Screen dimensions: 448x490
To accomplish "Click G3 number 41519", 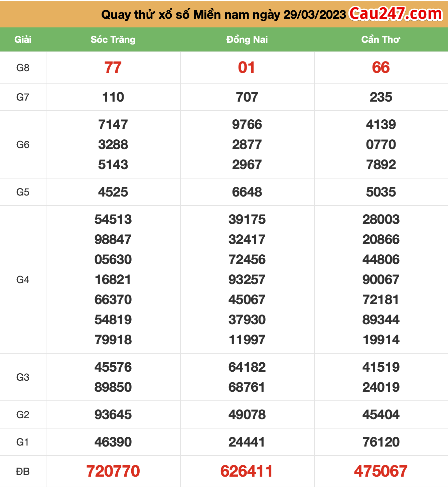I will tap(381, 367).
